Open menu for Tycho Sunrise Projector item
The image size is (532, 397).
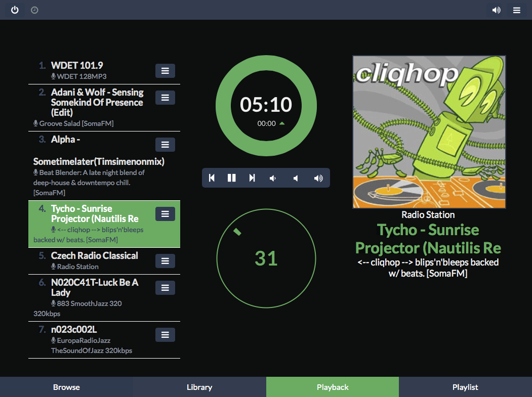click(x=165, y=214)
